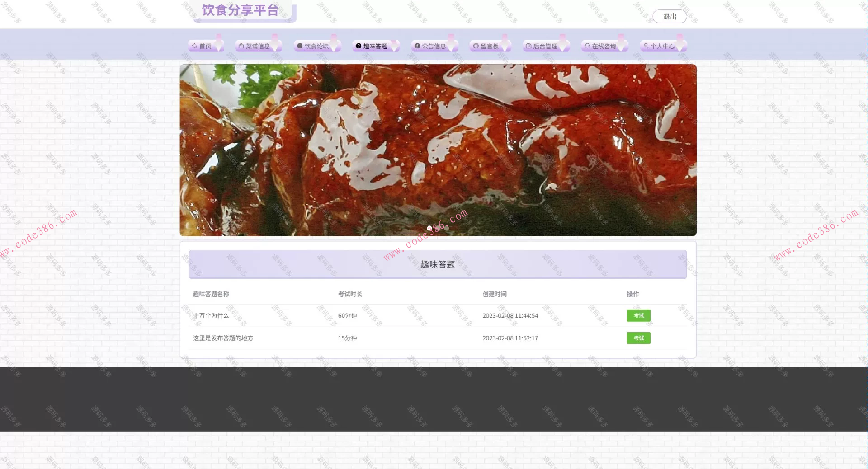Select the star icon beside 首页
The width and height of the screenshot is (868, 469).
(194, 46)
